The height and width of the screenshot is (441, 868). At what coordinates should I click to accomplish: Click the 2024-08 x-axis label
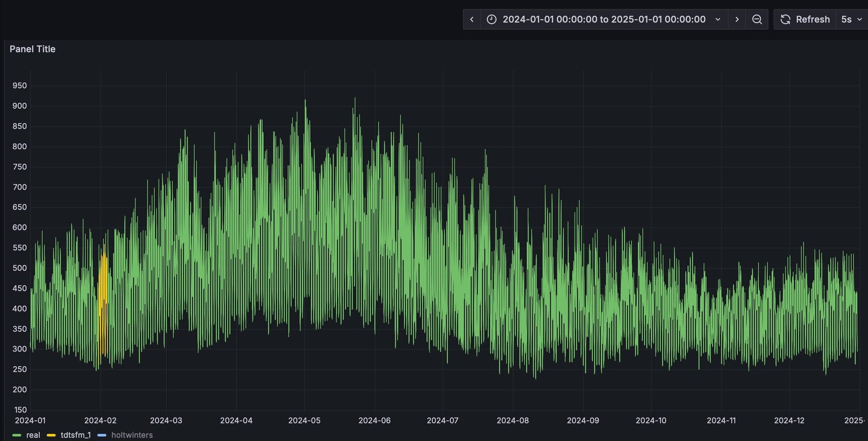click(512, 420)
